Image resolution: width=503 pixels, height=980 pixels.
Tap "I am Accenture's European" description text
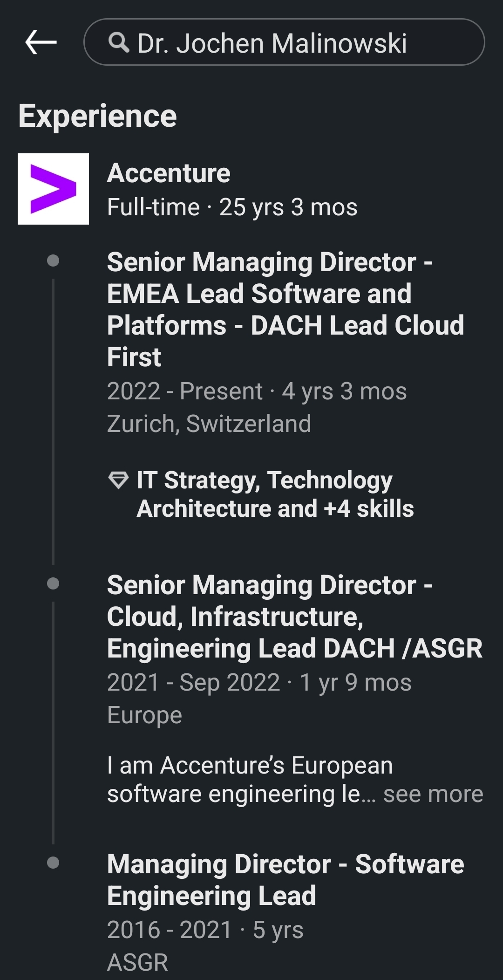250,766
